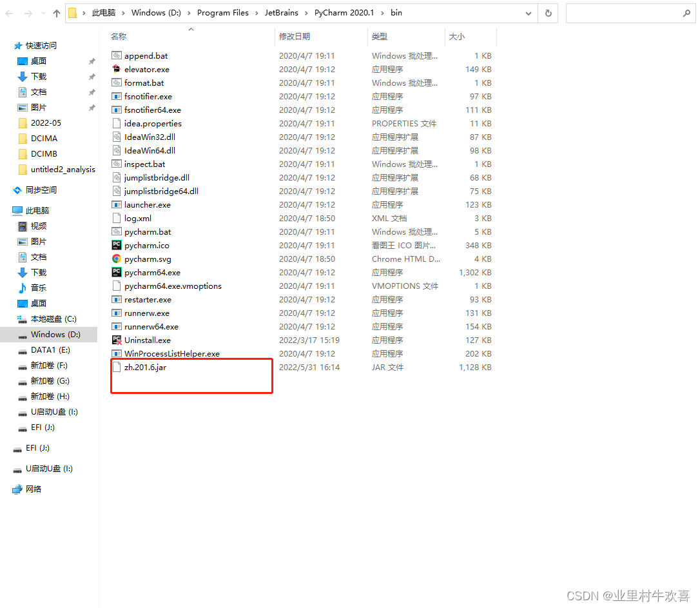Open 同步空间 in the navigation pane
The height and width of the screenshot is (608, 700).
point(41,190)
